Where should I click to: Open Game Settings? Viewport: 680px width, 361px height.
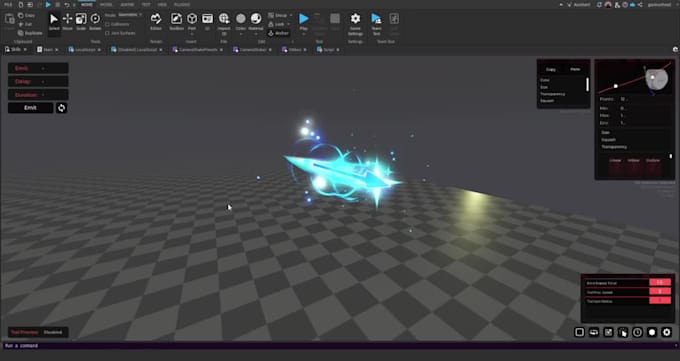pyautogui.click(x=355, y=24)
